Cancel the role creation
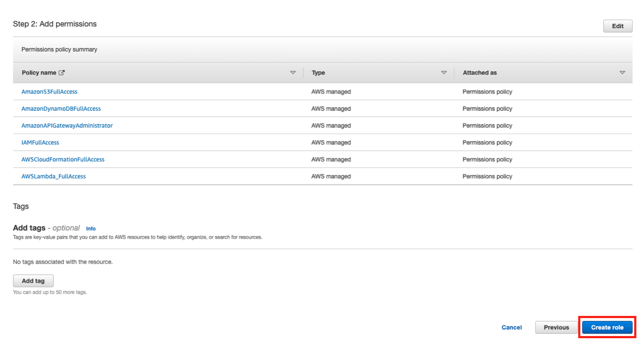644x348 pixels. (511, 327)
